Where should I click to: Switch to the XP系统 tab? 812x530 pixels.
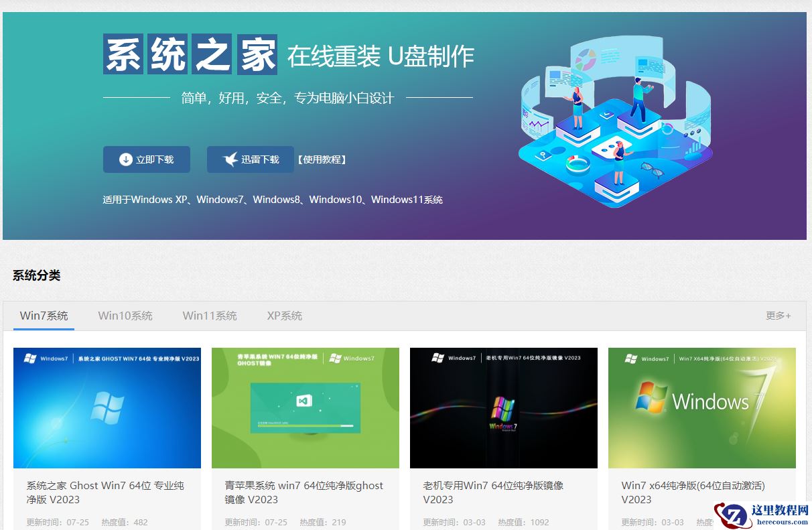coord(284,315)
